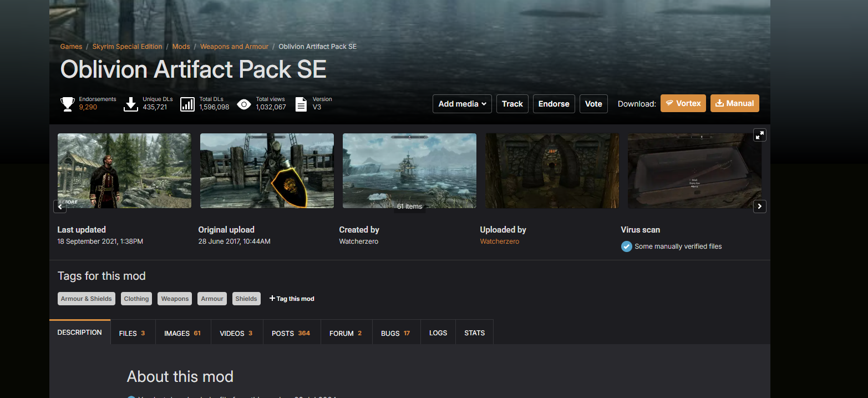Screen dimensions: 868x398
Task: Switch to the Bugs tab
Action: pos(395,333)
